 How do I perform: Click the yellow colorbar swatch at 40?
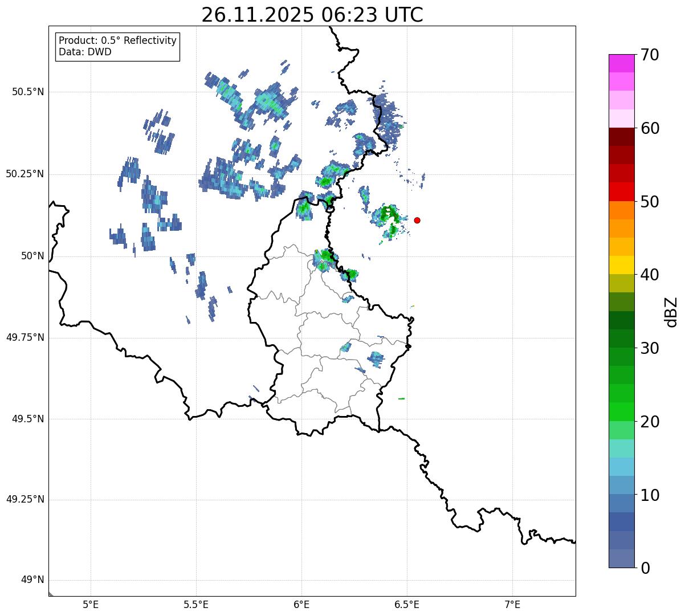(621, 265)
